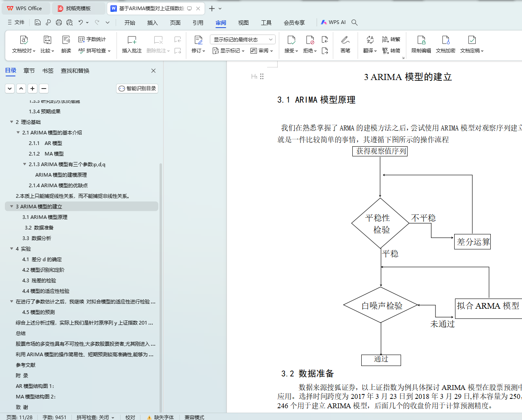Click the print icon in quick toolbar

coord(59,22)
